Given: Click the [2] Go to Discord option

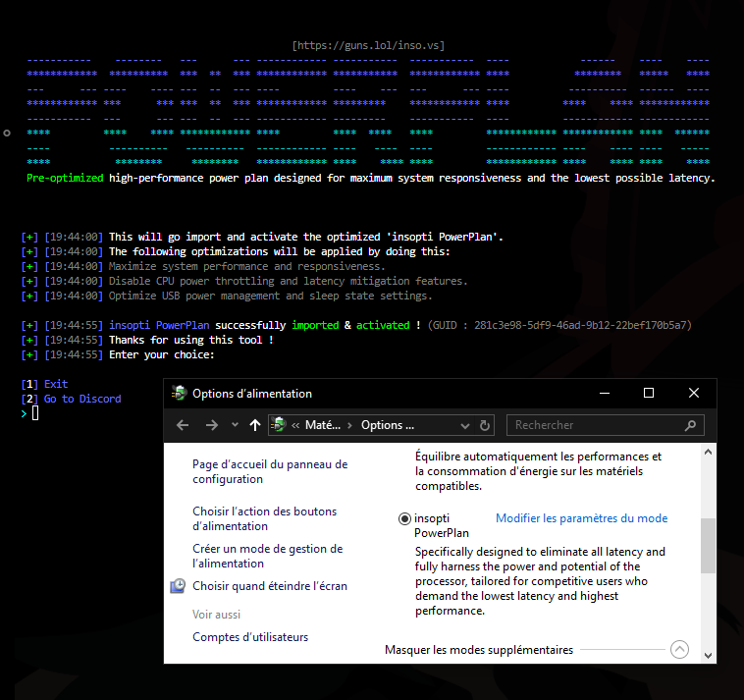Looking at the screenshot, I should click(72, 399).
